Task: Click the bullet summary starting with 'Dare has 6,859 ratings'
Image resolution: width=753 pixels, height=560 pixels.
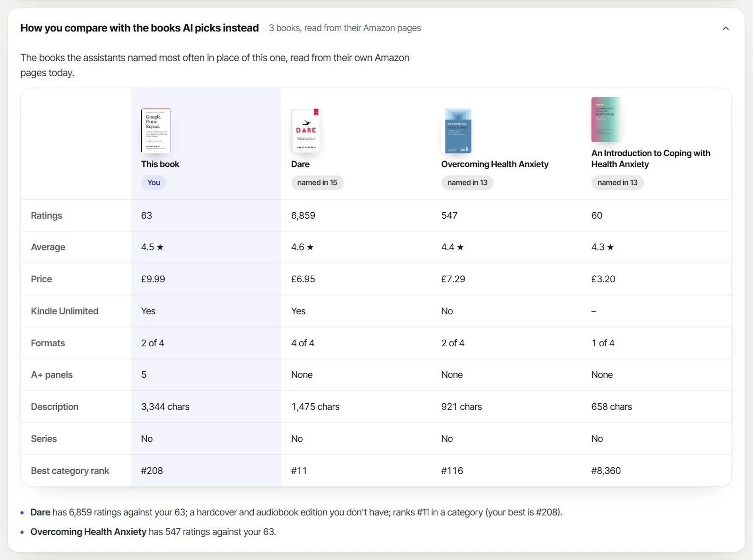Action: pos(296,512)
